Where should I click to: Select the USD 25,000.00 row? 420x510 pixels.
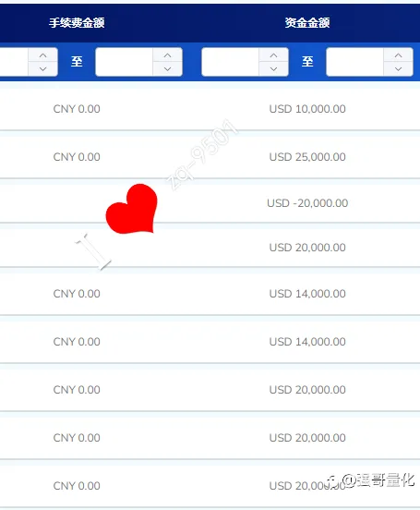pyautogui.click(x=210, y=157)
